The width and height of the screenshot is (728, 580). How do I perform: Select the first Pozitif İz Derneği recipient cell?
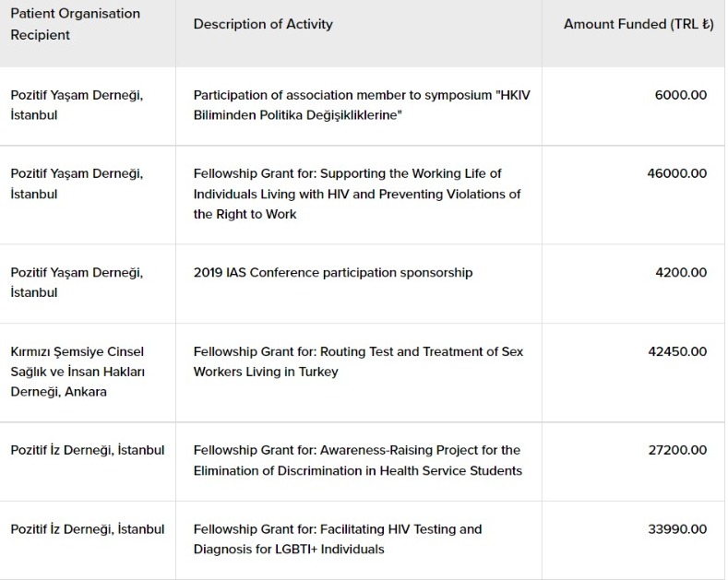(88, 451)
